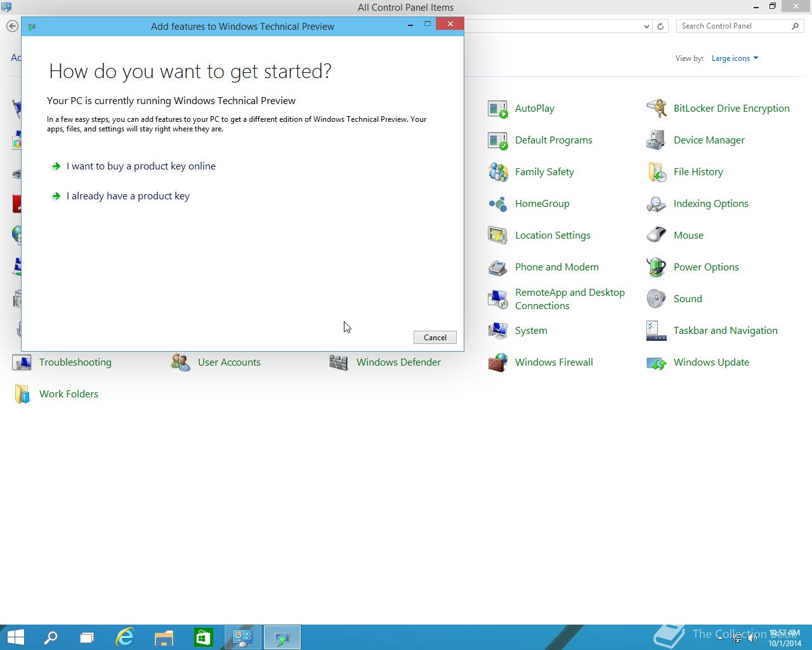Open the Windows Update link text
Image resolution: width=812 pixels, height=650 pixels.
[x=711, y=362]
